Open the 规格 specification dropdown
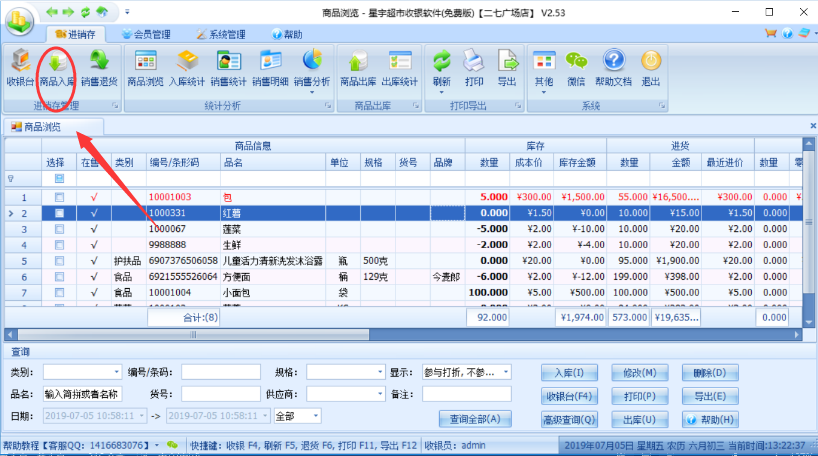The image size is (818, 456). pos(380,372)
